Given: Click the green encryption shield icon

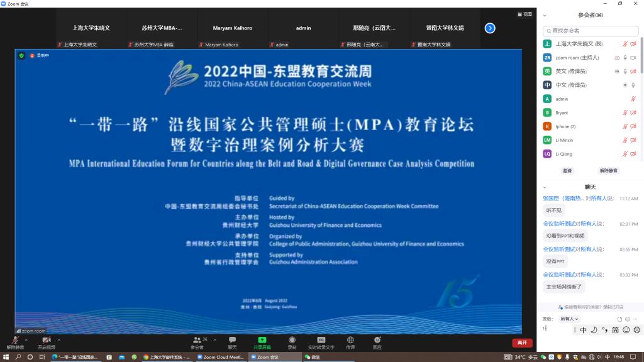Looking at the screenshot, I should [x=22, y=55].
